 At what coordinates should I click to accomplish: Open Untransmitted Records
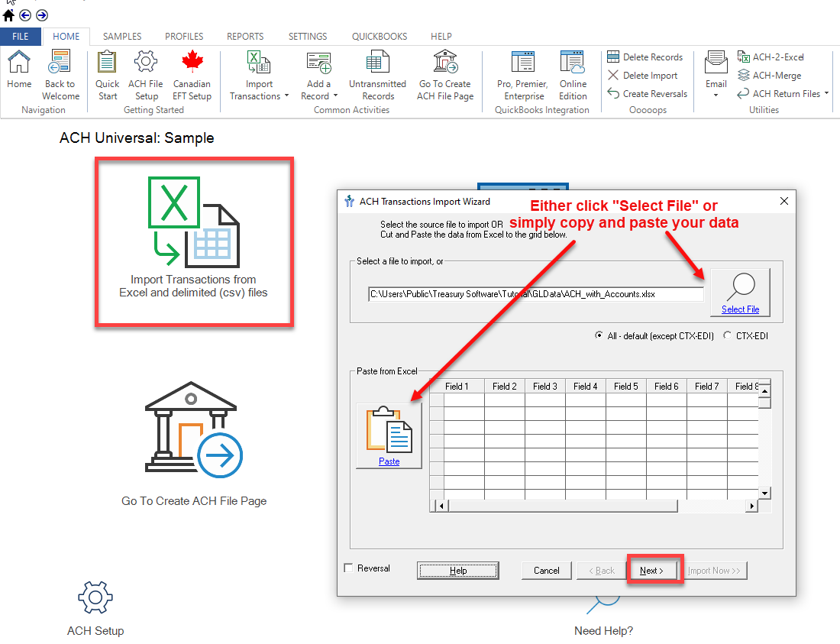[x=378, y=75]
